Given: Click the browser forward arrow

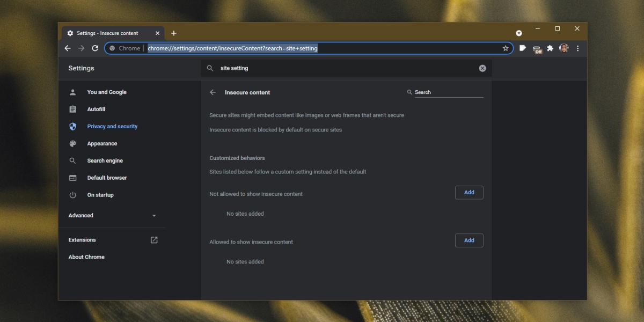Looking at the screenshot, I should [82, 48].
